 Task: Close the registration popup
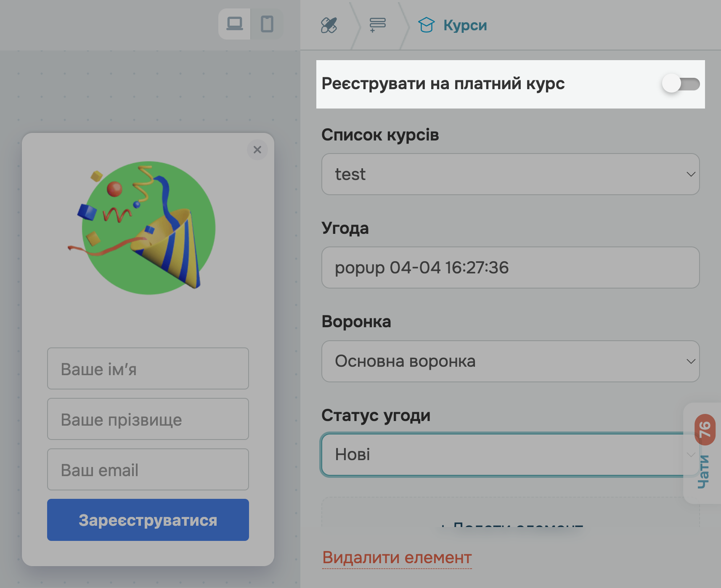tap(257, 150)
